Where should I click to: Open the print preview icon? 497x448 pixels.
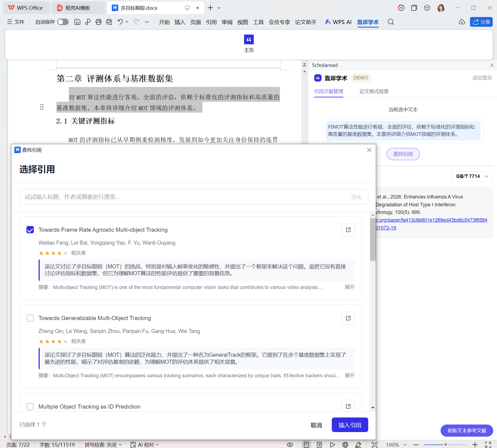coord(109,22)
